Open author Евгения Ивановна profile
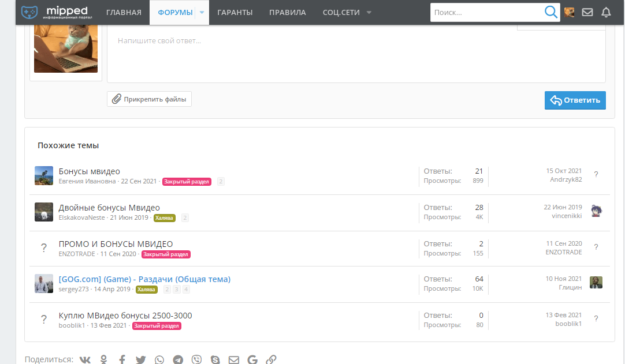 click(87, 181)
